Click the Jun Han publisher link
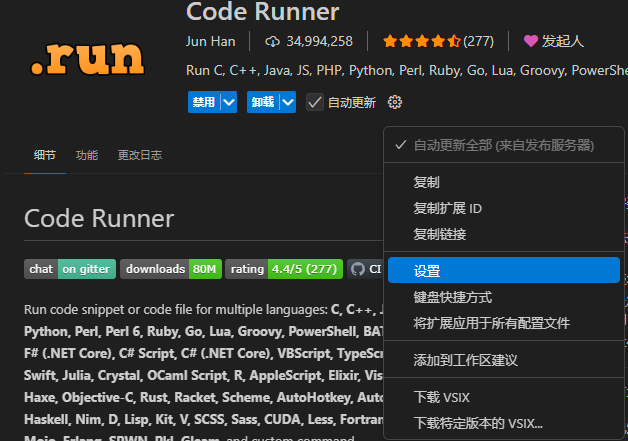The height and width of the screenshot is (441, 628). click(212, 41)
